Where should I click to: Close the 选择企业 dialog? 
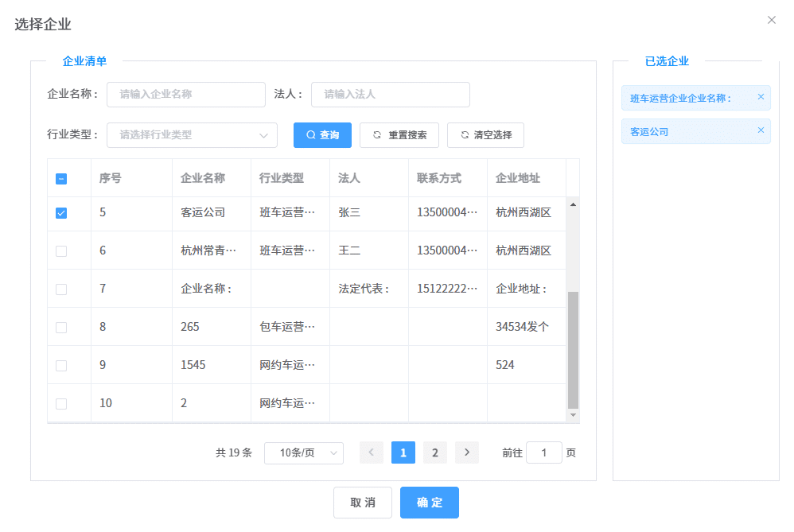coord(771,20)
